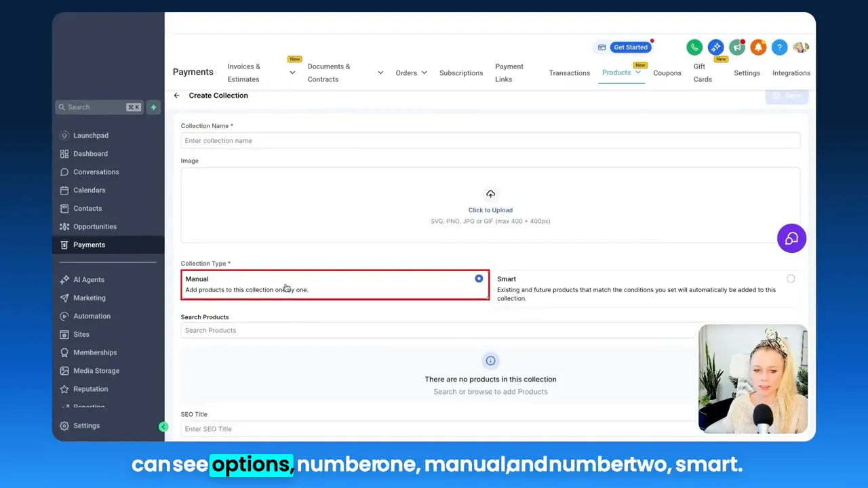Open the Subscriptions tab
This screenshot has width=868, height=488.
point(461,73)
